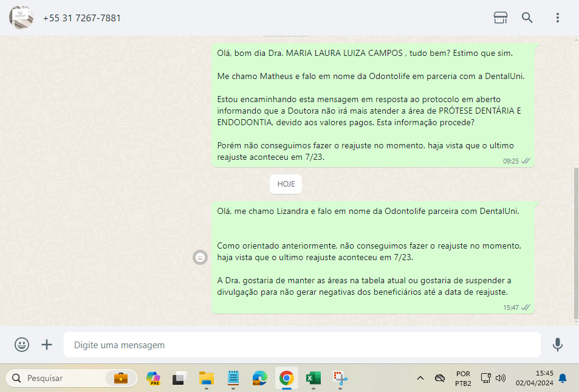
Task: Open network settings tray icon
Action: (485, 378)
